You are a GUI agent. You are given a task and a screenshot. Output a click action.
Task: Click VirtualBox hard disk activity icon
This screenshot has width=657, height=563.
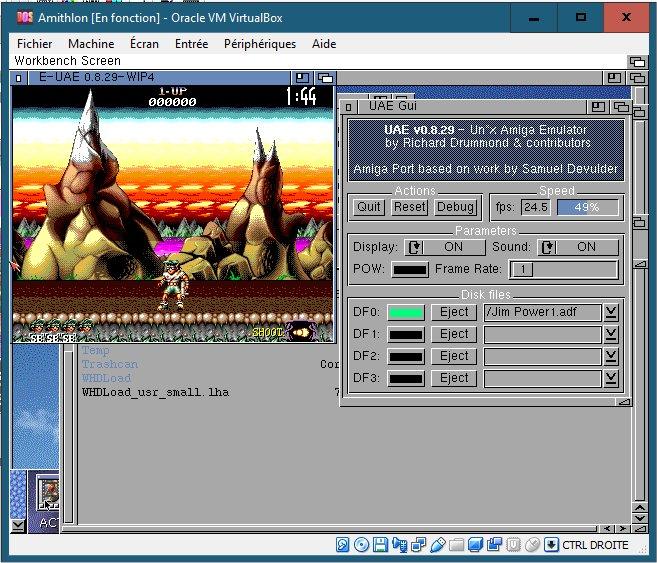tap(342, 545)
